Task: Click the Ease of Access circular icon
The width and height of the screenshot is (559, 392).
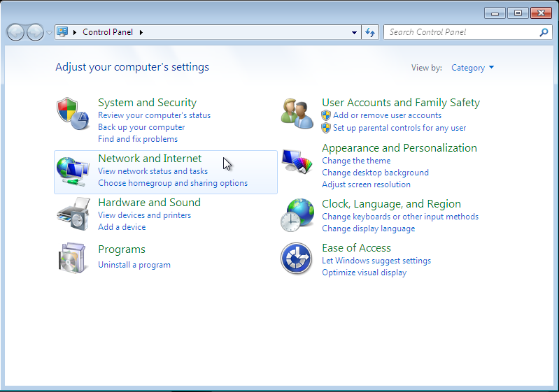Action: click(296, 259)
